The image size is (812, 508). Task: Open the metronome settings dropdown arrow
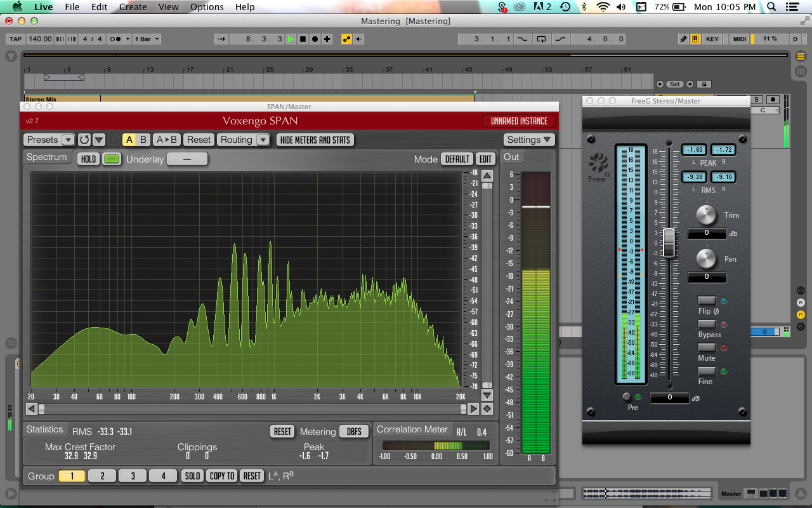tap(128, 39)
